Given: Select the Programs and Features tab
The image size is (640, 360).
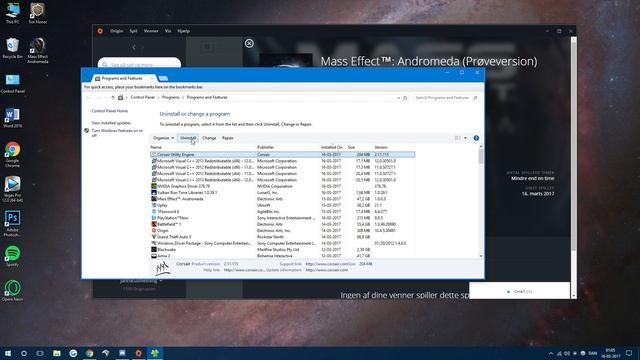Looking at the screenshot, I should 122,78.
